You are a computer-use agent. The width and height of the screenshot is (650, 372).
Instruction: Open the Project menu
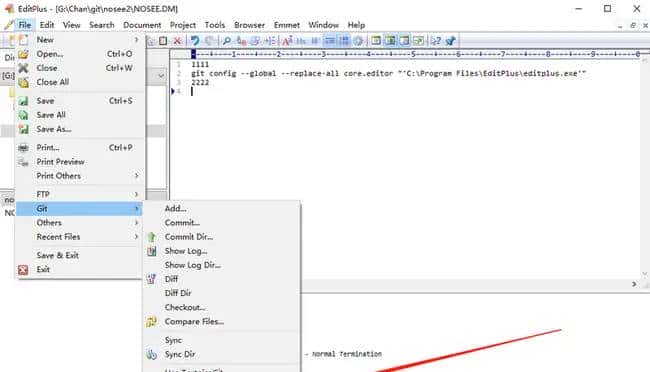click(x=183, y=25)
